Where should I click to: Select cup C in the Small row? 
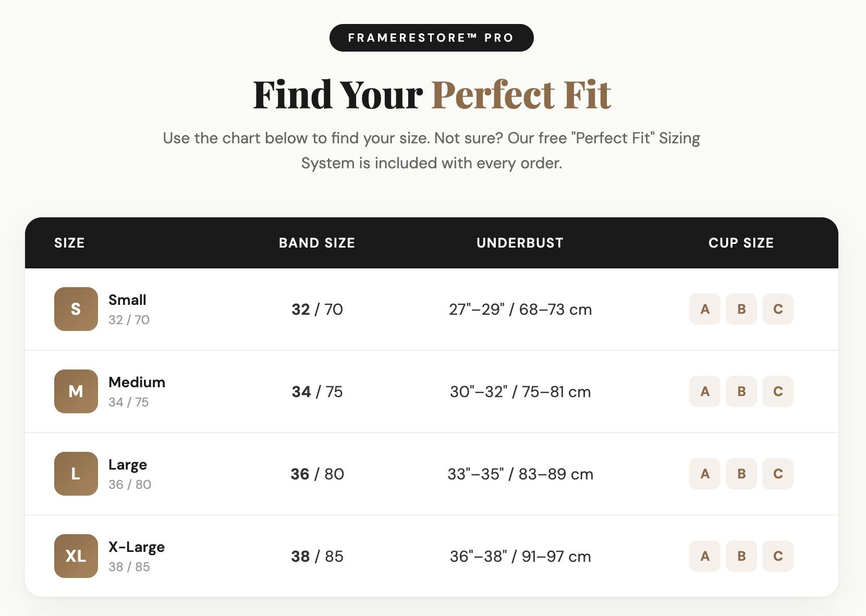(777, 309)
